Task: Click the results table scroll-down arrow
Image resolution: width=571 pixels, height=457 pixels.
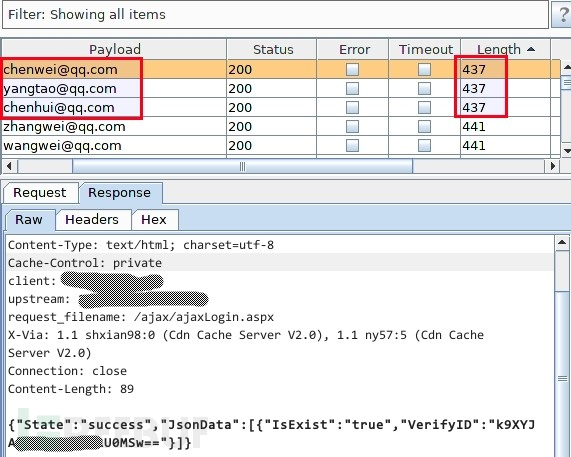Action: click(x=567, y=150)
